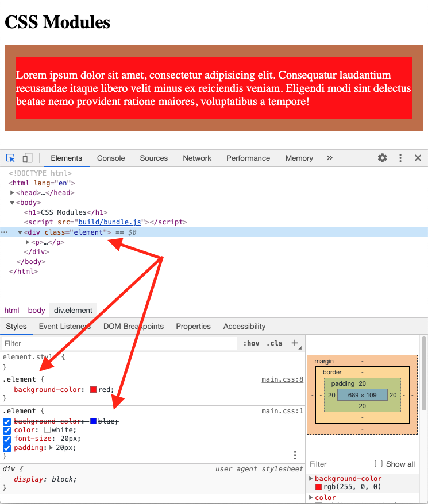Viewport: 428px width, 504px height.
Task: Expand the padding shorthand property triangle
Action: 51,447
